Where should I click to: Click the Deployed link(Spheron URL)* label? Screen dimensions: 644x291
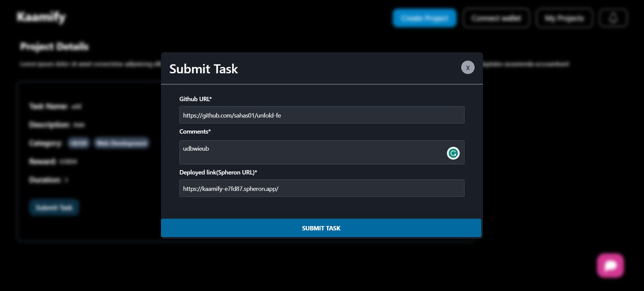218,172
